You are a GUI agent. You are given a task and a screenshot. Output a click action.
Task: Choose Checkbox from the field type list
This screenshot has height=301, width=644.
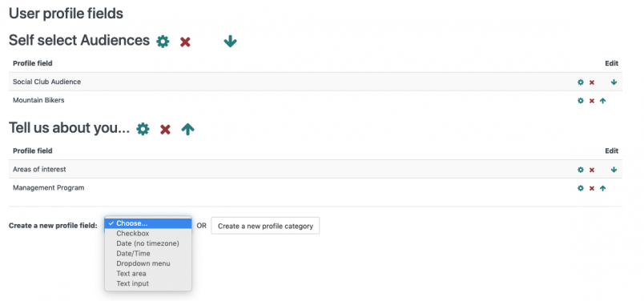tap(148, 233)
